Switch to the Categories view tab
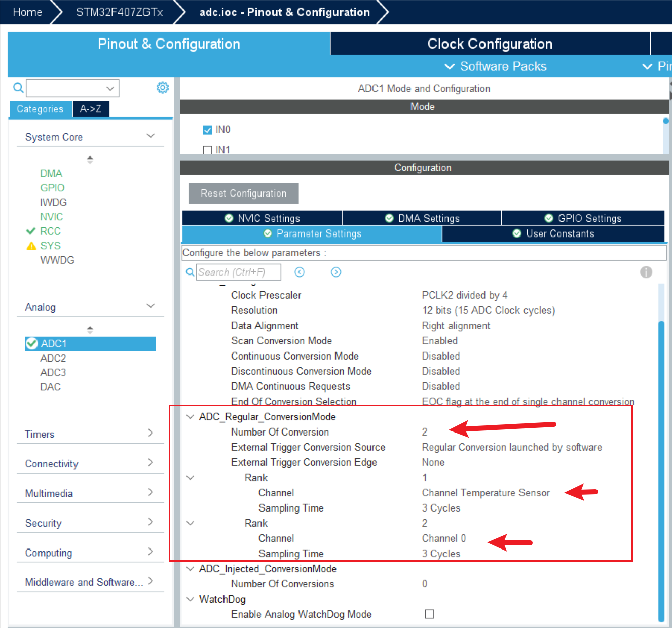 tap(41, 109)
